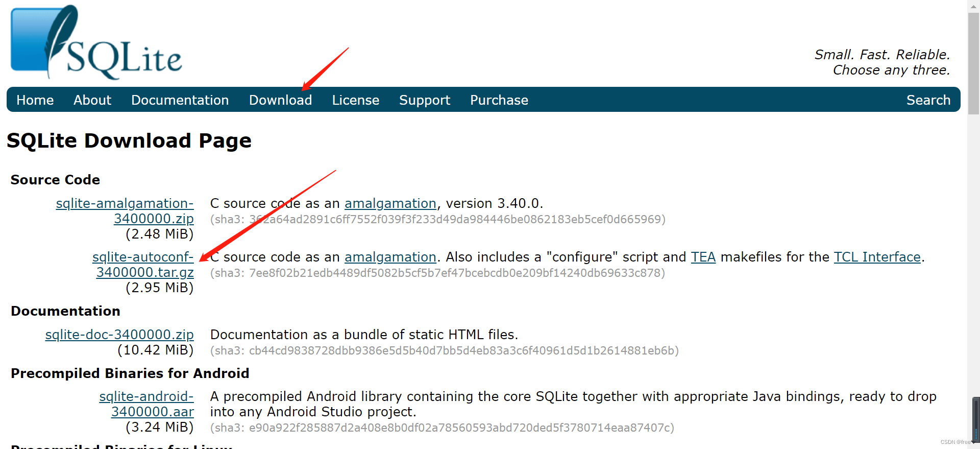The height and width of the screenshot is (449, 980).
Task: Click the Source Code section heading
Action: point(55,180)
